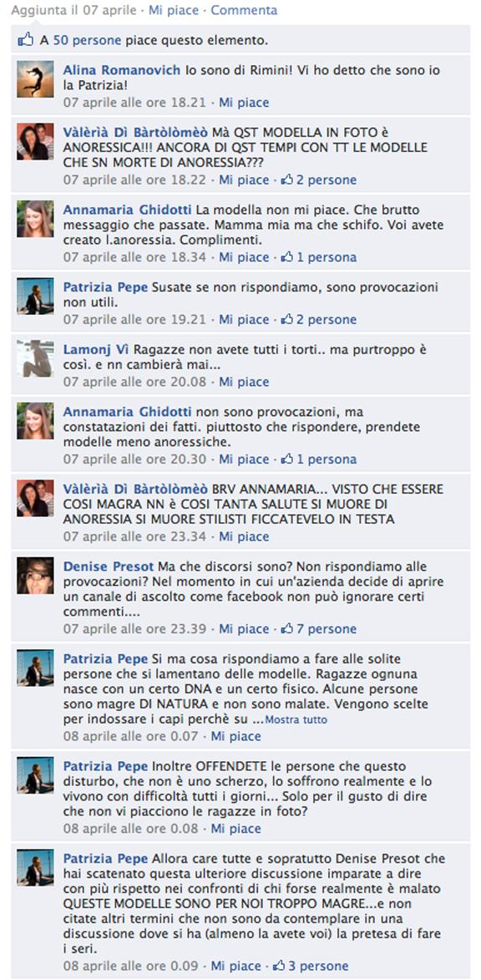Open Annamaria Ghidotti's avatar on her first comment
481x980 pixels.
(35, 219)
